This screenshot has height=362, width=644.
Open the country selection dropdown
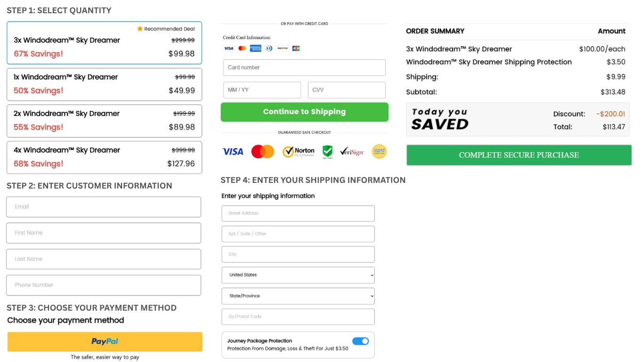[x=298, y=275]
